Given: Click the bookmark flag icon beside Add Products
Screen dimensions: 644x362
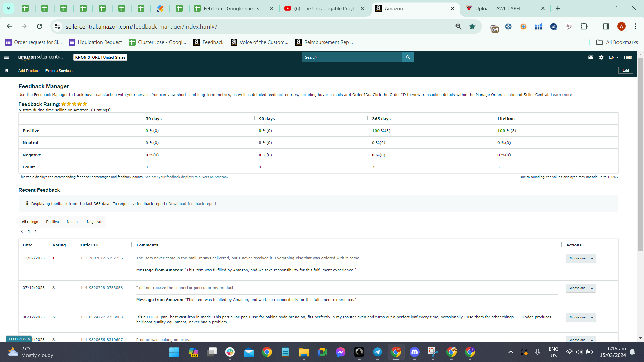Looking at the screenshot, I should pyautogui.click(x=7, y=71).
